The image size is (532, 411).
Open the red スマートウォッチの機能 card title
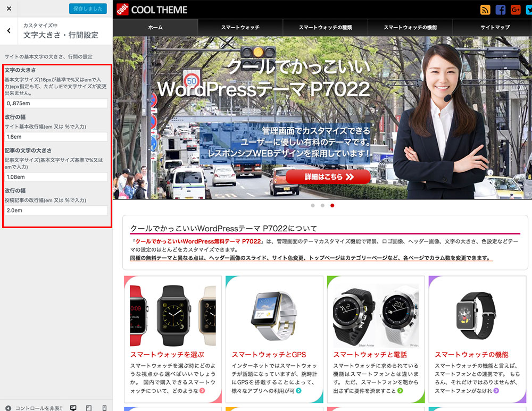[471, 355]
